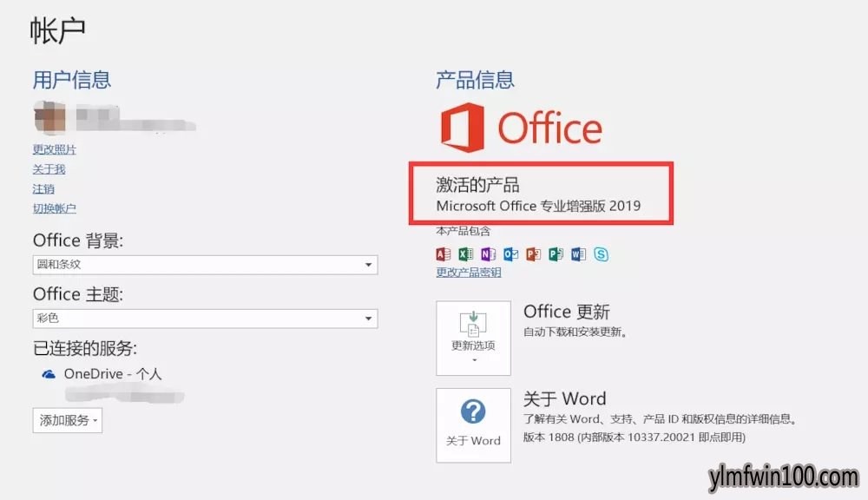Open the 关于 Word about button
This screenshot has width=868, height=500.
(473, 425)
